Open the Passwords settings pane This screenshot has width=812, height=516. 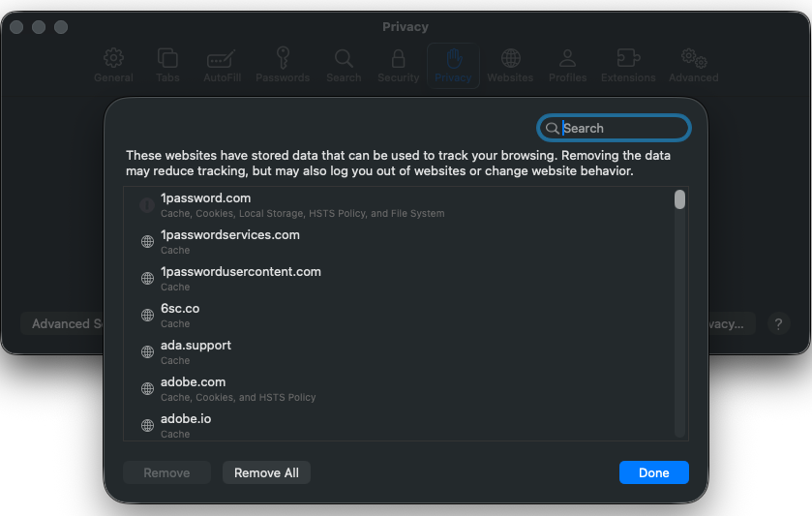pyautogui.click(x=283, y=65)
